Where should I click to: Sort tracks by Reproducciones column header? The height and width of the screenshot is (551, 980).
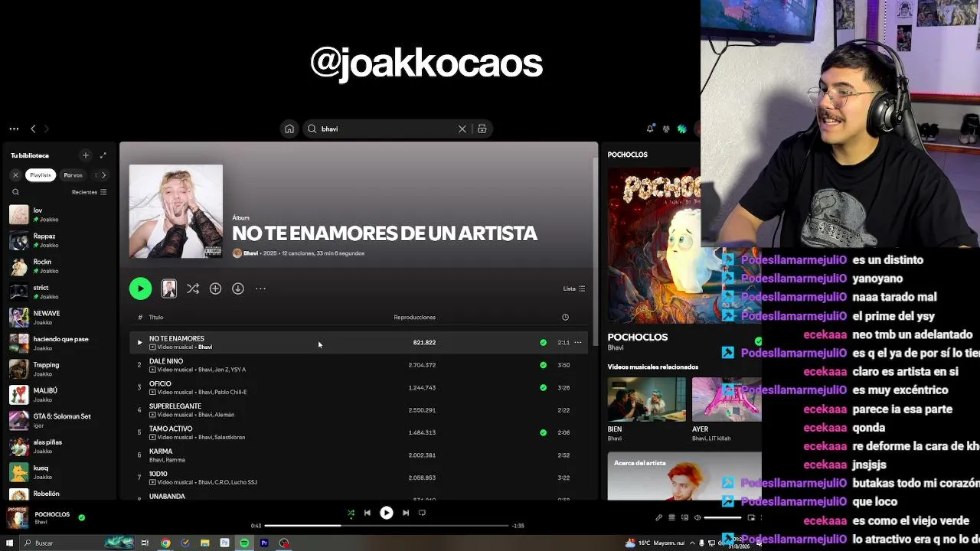[x=414, y=317]
